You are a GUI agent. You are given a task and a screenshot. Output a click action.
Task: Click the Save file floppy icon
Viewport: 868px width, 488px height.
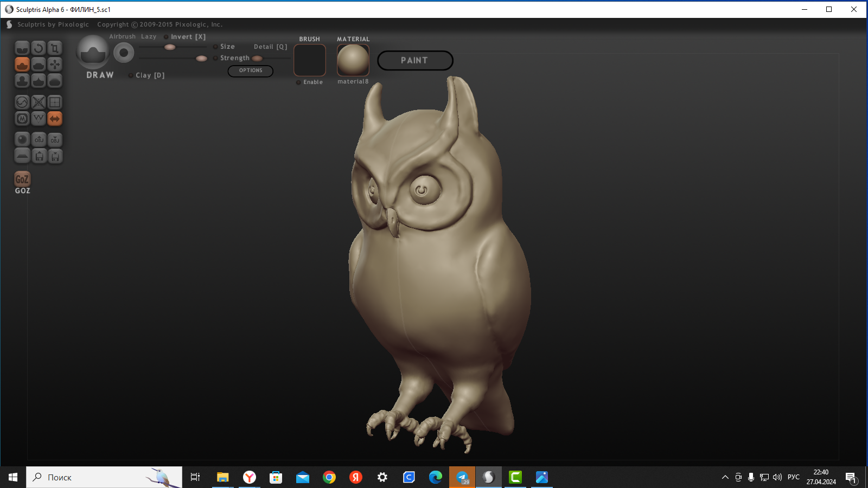click(x=54, y=156)
